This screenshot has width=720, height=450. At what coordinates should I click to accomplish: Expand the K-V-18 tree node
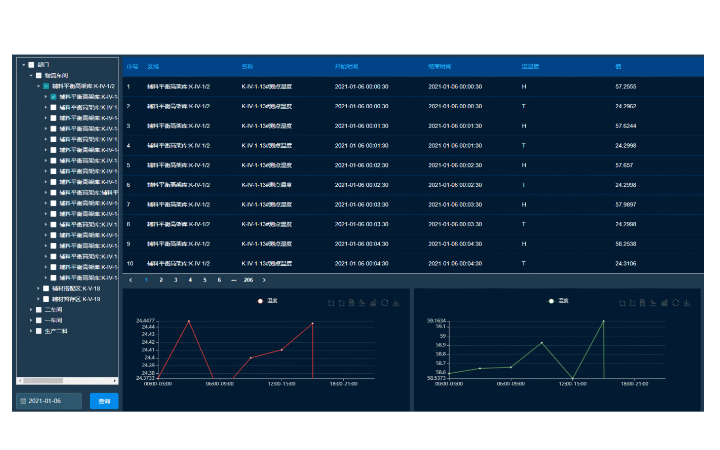click(x=39, y=289)
